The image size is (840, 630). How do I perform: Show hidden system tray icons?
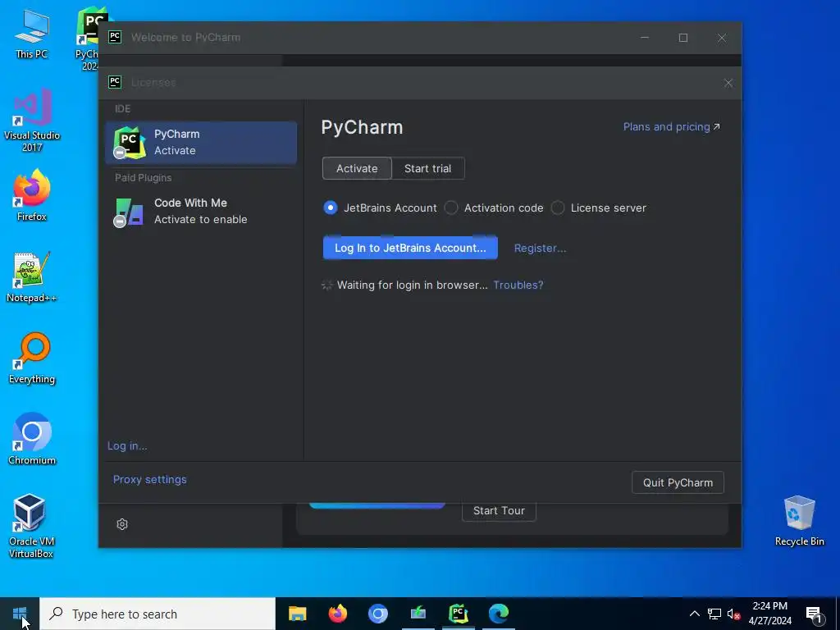click(x=694, y=614)
